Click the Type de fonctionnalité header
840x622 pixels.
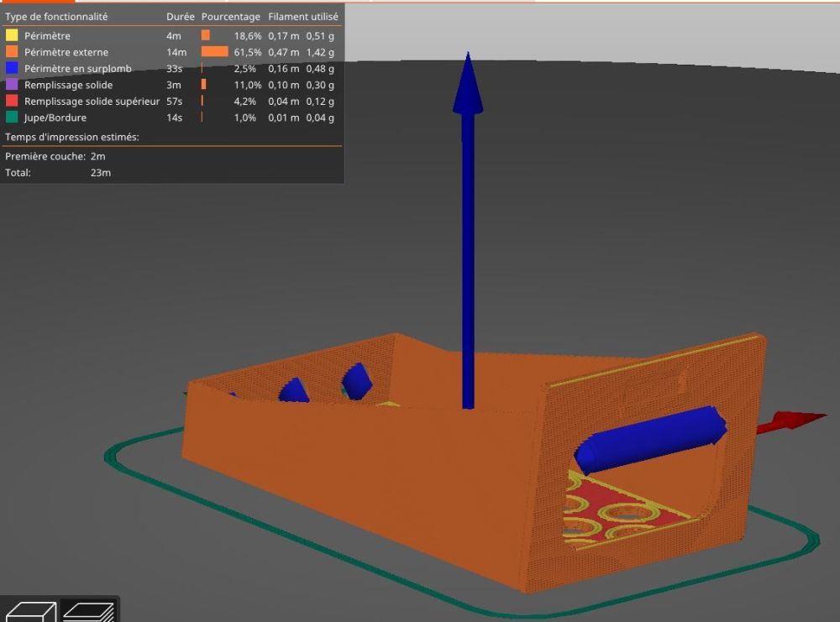pyautogui.click(x=56, y=17)
